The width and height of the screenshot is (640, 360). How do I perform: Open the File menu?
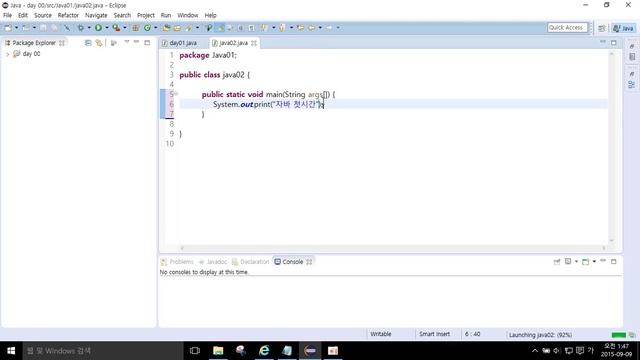pyautogui.click(x=7, y=15)
